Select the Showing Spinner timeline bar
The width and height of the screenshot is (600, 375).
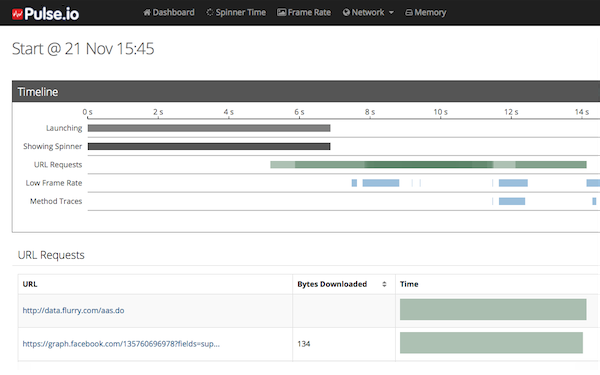(209, 146)
